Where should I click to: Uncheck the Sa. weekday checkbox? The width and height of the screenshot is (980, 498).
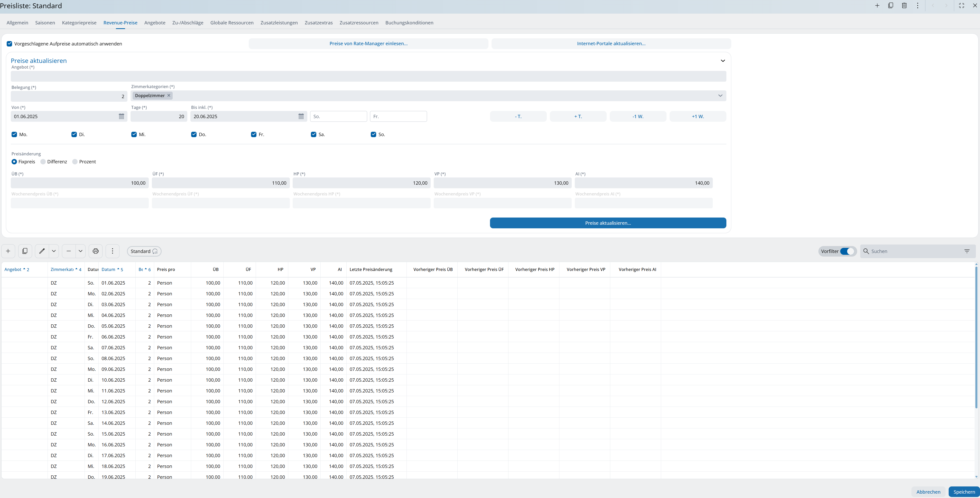click(313, 135)
